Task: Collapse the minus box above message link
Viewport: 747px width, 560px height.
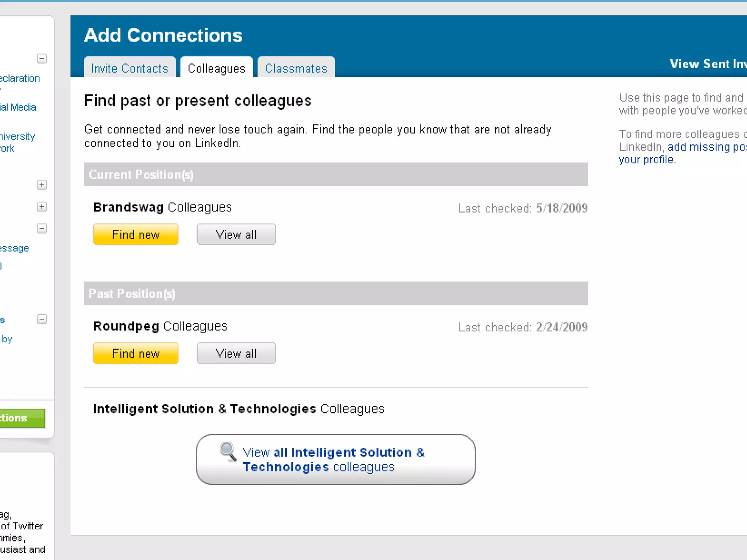Action: (x=42, y=229)
